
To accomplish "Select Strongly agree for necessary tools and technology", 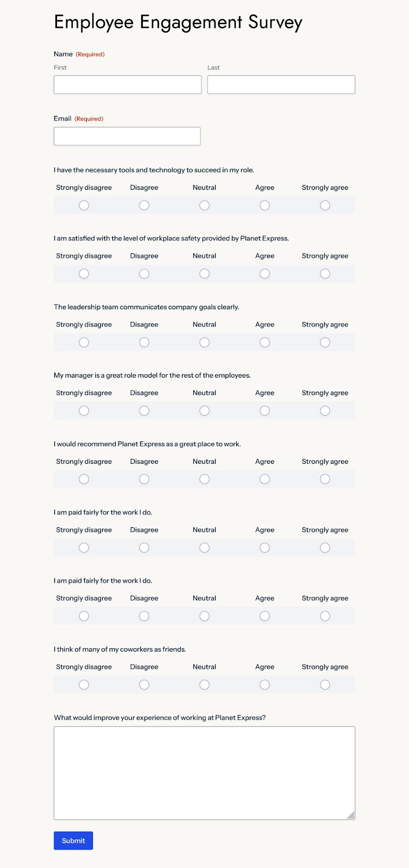I will click(x=325, y=205).
